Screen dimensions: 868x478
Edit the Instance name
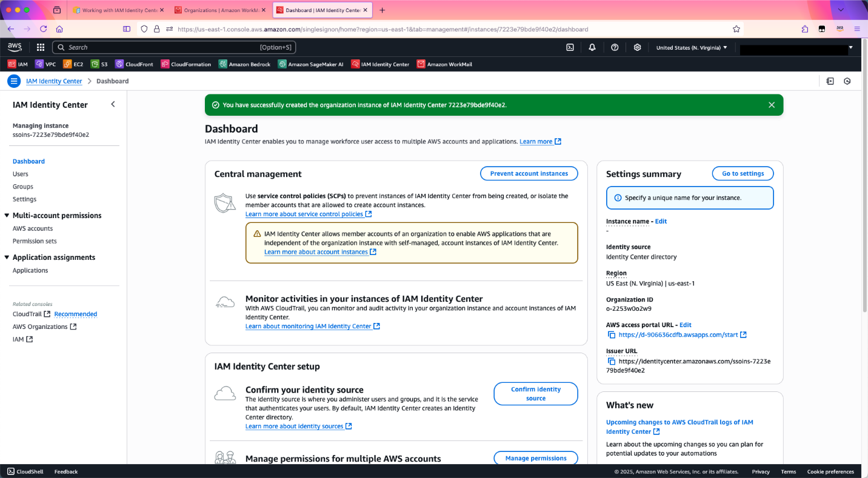pyautogui.click(x=661, y=221)
